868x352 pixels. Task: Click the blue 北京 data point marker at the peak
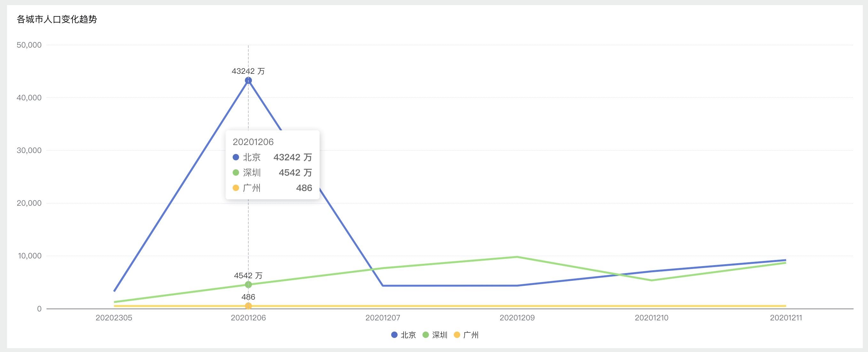click(x=248, y=80)
